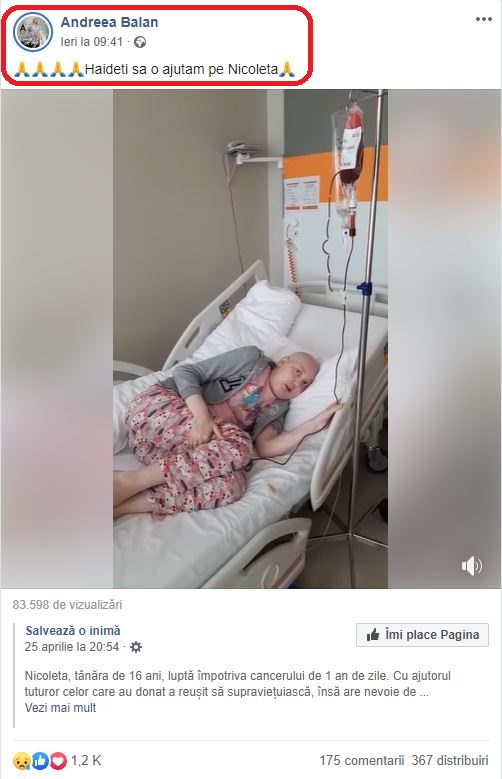Click the gear icon beside 25 aprilie
The width and height of the screenshot is (502, 779).
(136, 647)
